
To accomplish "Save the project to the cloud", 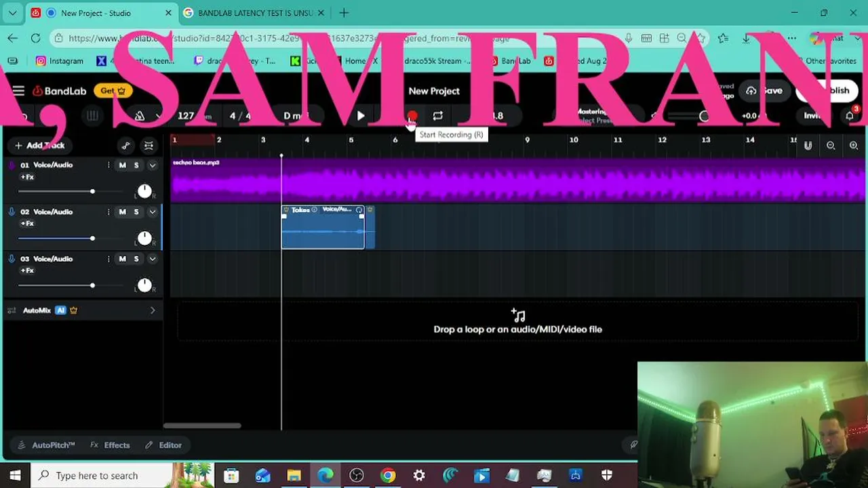I will [764, 91].
